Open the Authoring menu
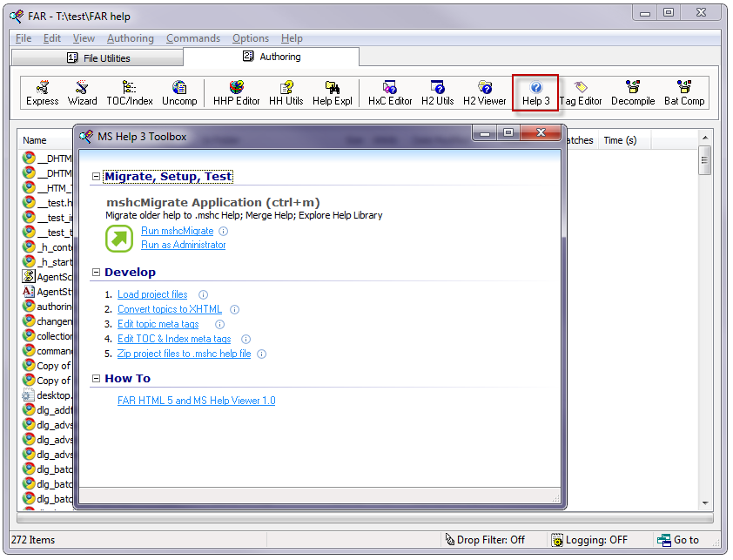733x560 pixels. click(x=130, y=38)
